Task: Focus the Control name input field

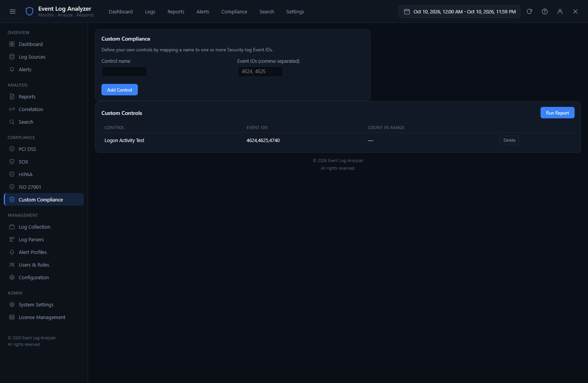Action: coord(124,72)
